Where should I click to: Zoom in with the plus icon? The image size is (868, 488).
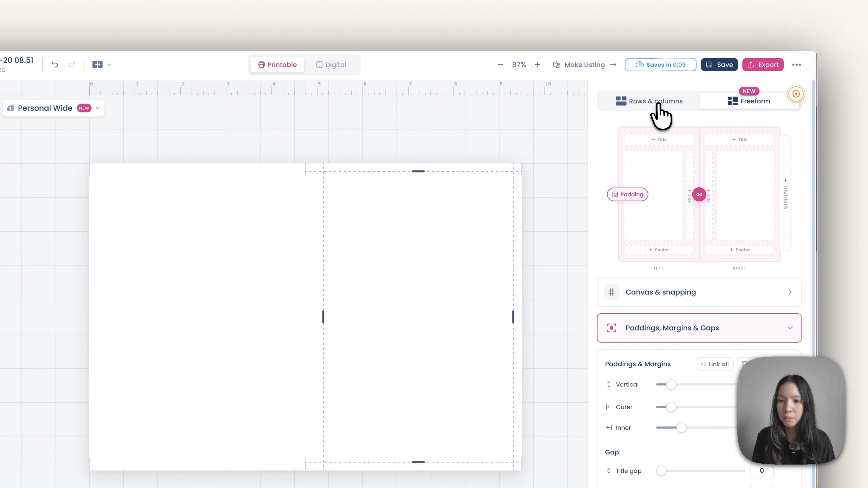click(537, 65)
